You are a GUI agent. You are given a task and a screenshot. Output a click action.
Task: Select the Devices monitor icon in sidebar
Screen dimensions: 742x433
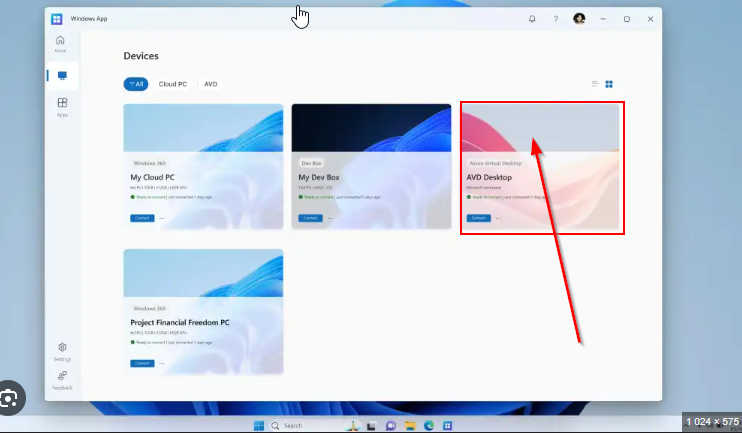pos(62,76)
